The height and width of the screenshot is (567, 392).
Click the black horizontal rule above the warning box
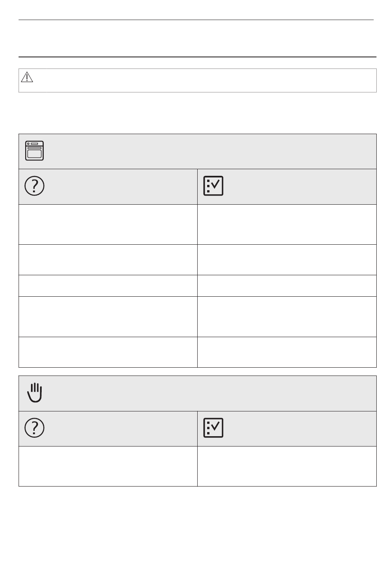(197, 57)
